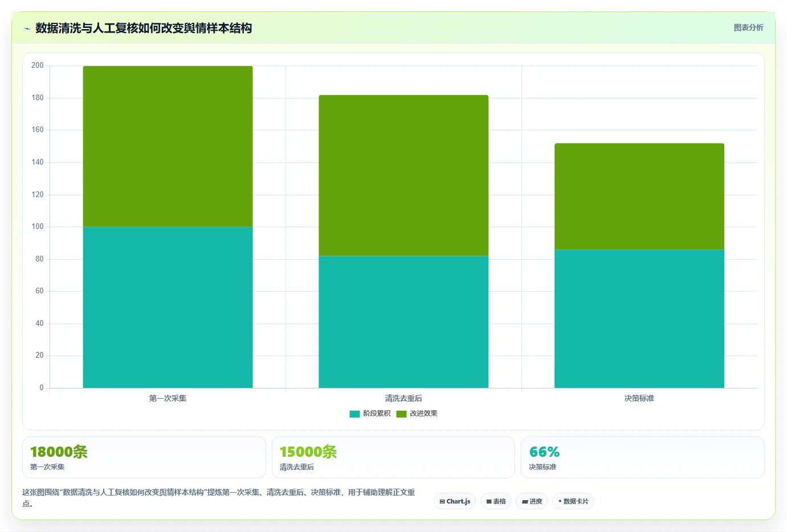Click the green bar segment for 第一次采集

pyautogui.click(x=168, y=146)
